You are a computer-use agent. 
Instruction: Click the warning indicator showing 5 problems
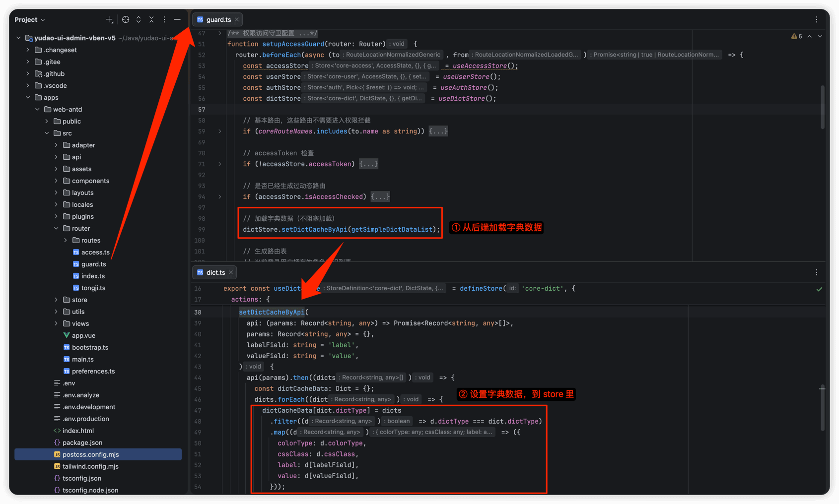[796, 36]
